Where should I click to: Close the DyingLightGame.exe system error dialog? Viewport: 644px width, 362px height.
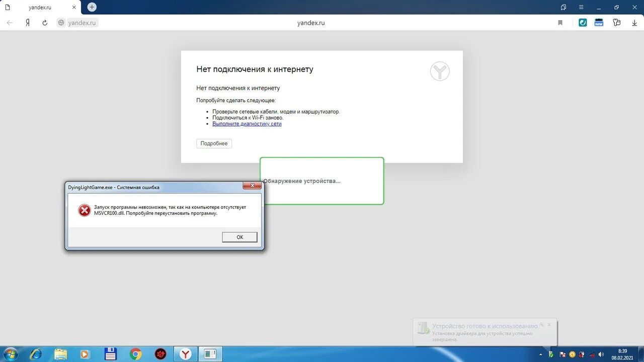(252, 186)
